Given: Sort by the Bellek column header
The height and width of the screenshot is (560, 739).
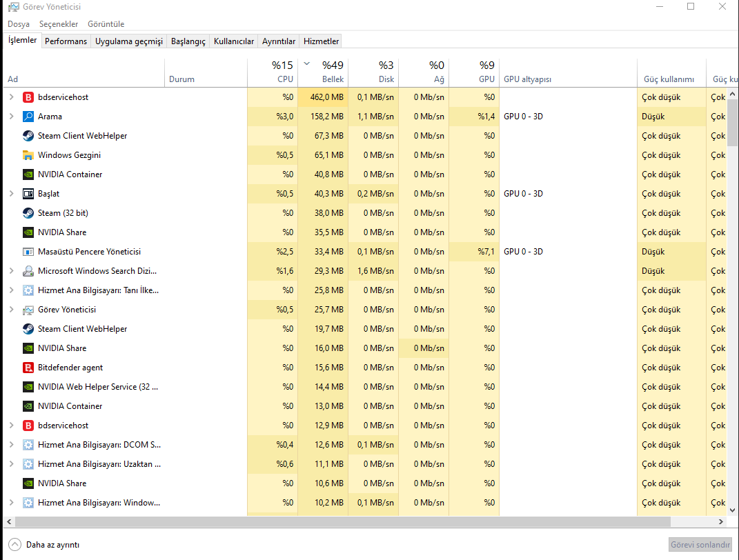Looking at the screenshot, I should pyautogui.click(x=323, y=72).
